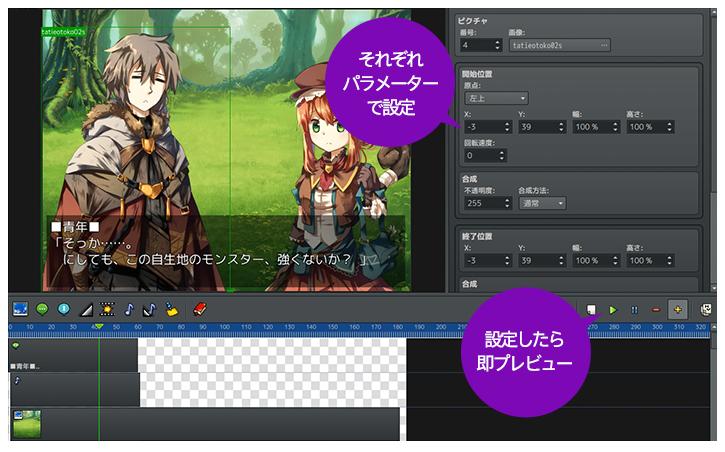
Task: Stop the preview playback
Action: [591, 310]
